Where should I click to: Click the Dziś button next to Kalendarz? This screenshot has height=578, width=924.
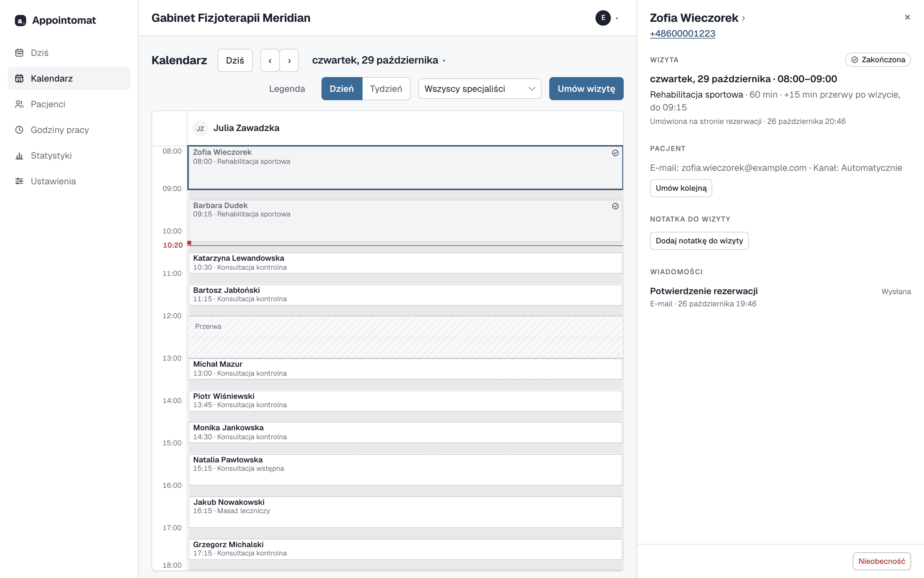(235, 60)
